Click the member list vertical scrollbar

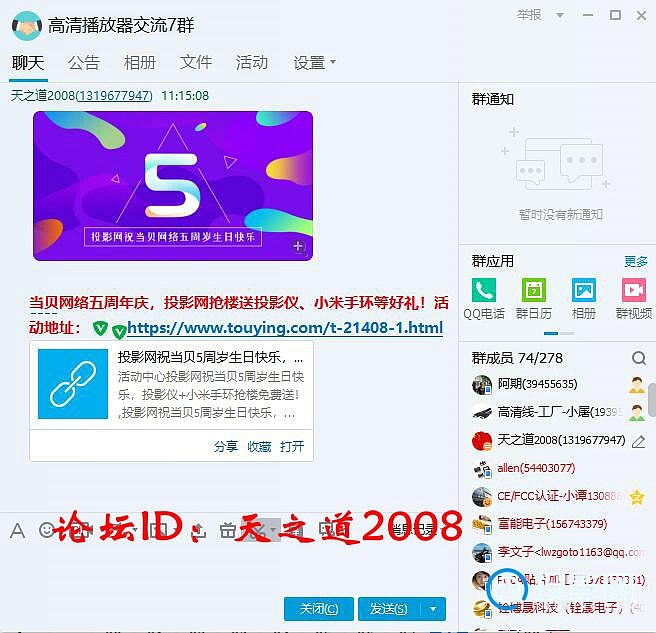[x=652, y=400]
